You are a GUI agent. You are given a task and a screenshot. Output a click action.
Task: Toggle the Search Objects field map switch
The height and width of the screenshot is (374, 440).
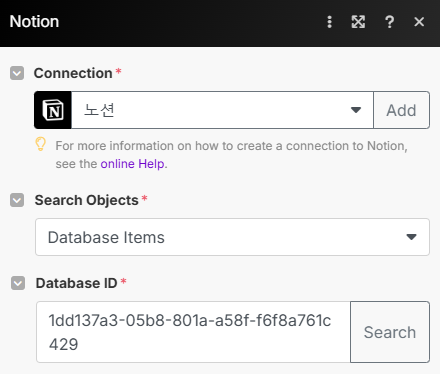17,200
